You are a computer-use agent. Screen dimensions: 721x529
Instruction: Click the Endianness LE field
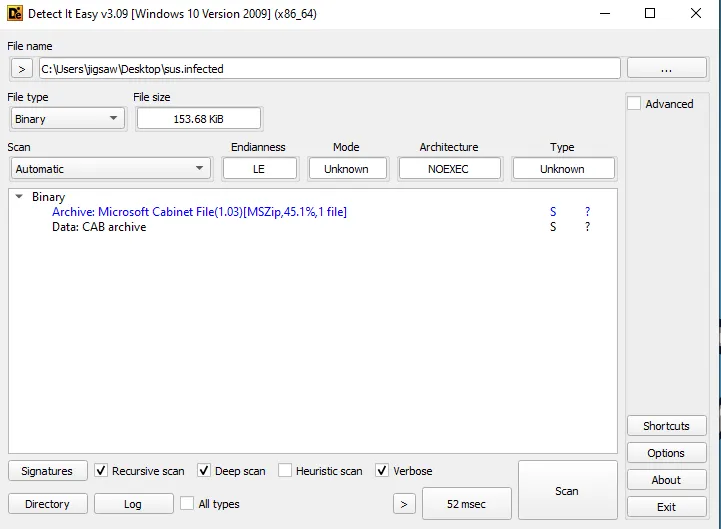point(259,169)
